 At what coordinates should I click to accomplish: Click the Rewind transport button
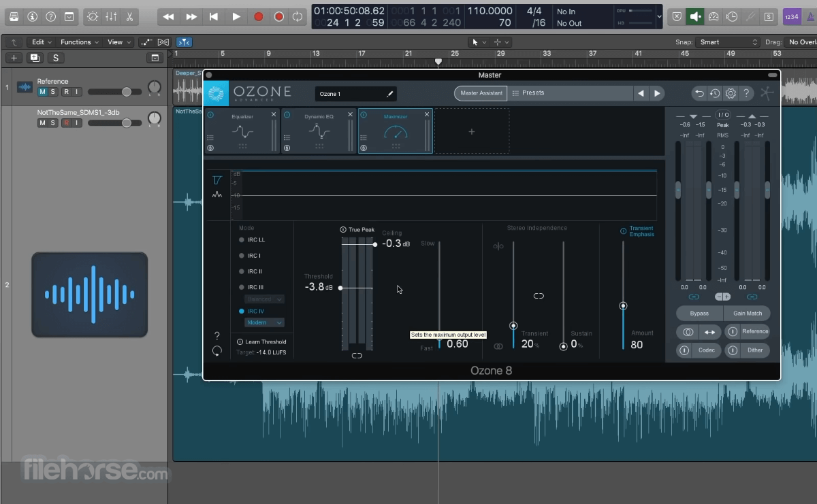click(168, 16)
